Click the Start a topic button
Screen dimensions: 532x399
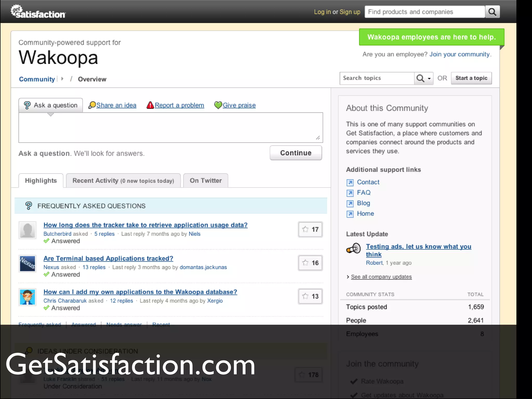tap(471, 78)
